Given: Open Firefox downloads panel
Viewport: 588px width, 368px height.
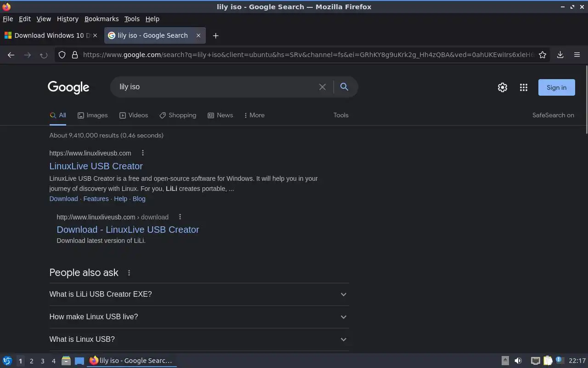Looking at the screenshot, I should [x=560, y=55].
